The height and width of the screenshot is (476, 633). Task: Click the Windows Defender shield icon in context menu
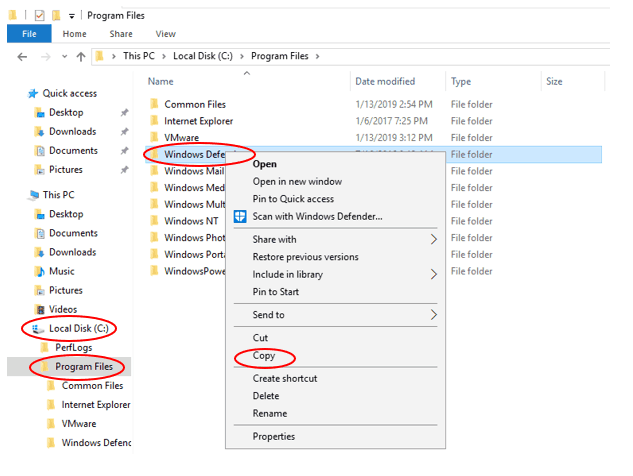240,216
